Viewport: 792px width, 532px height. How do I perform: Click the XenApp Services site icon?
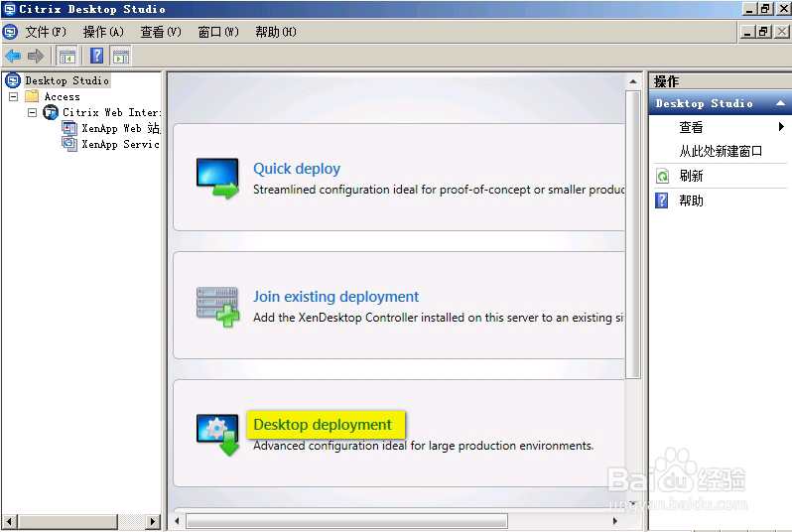[69, 144]
